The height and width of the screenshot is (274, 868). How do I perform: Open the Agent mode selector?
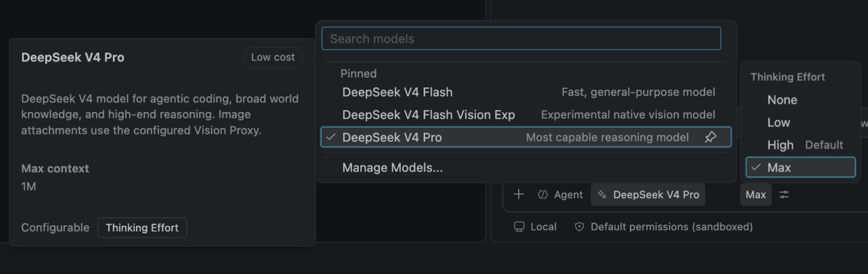(560, 195)
